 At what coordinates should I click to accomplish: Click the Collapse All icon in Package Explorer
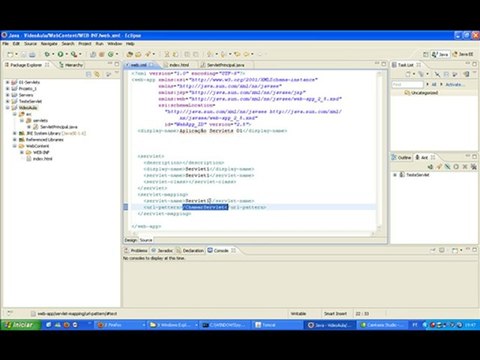pos(88,74)
